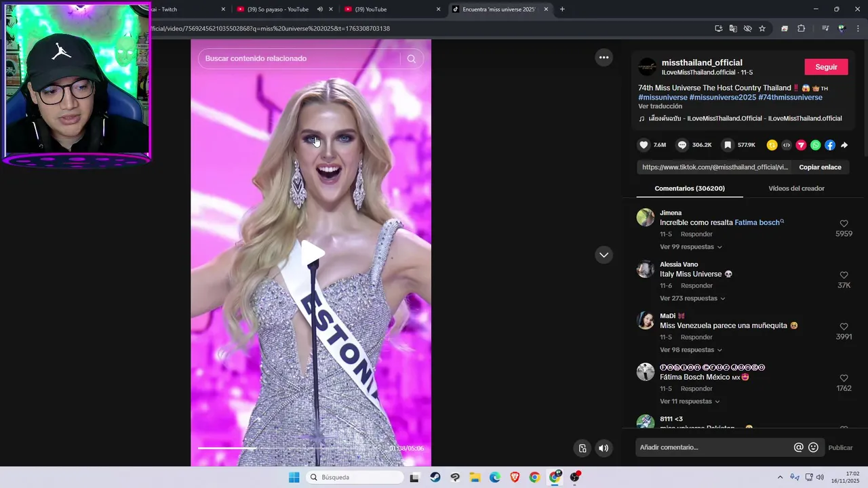Click the search magnifier in related content
868x488 pixels.
coord(412,58)
